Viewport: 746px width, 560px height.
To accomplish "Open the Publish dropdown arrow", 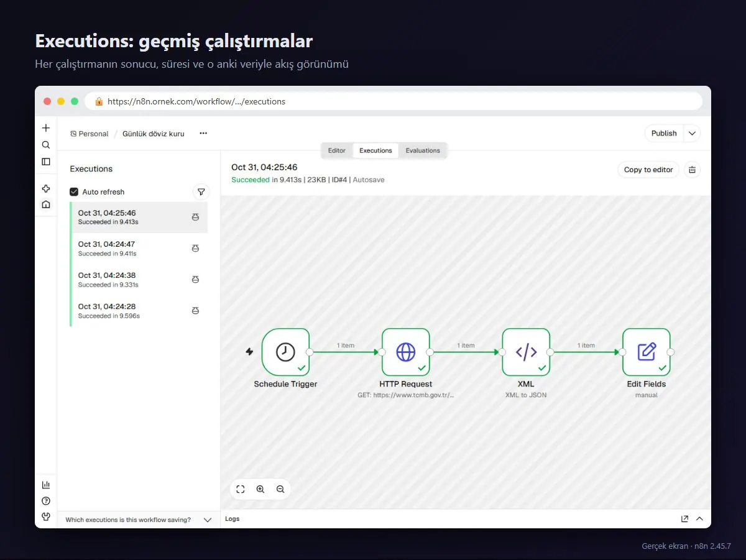I will click(692, 134).
